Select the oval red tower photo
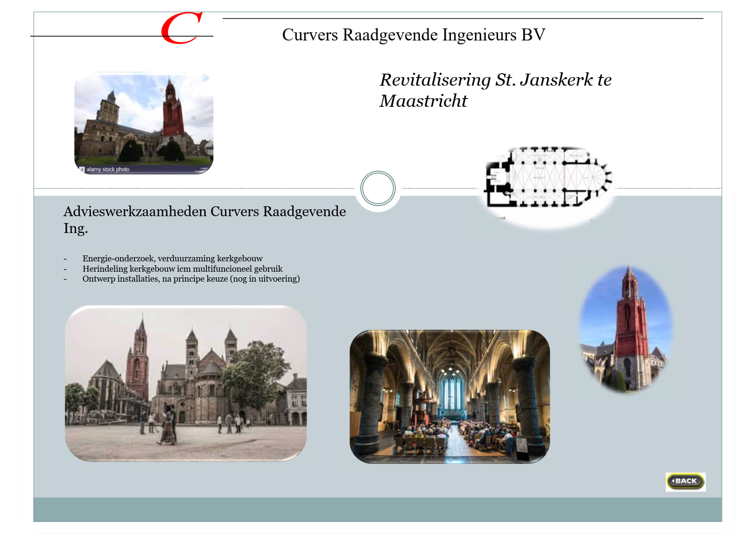Screen dimensions: 756x534 point(626,329)
